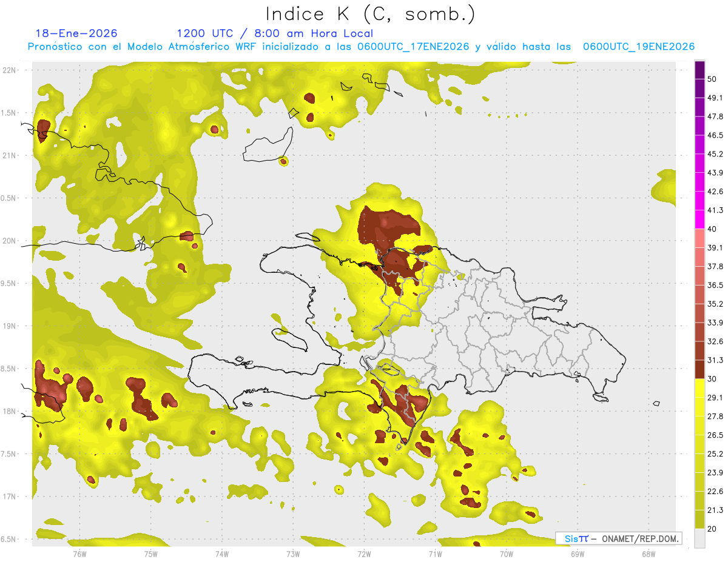Select the "46.5" color scale value

[x=715, y=135]
